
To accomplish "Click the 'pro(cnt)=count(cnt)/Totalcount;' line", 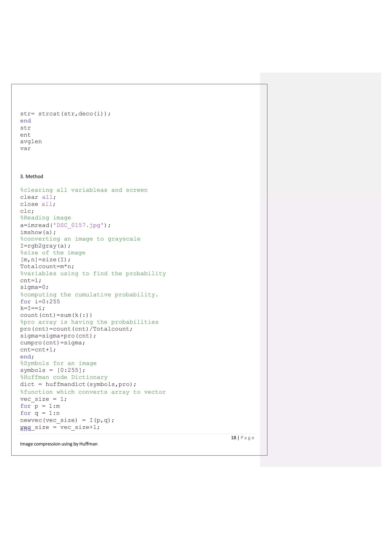I will tap(76, 329).
